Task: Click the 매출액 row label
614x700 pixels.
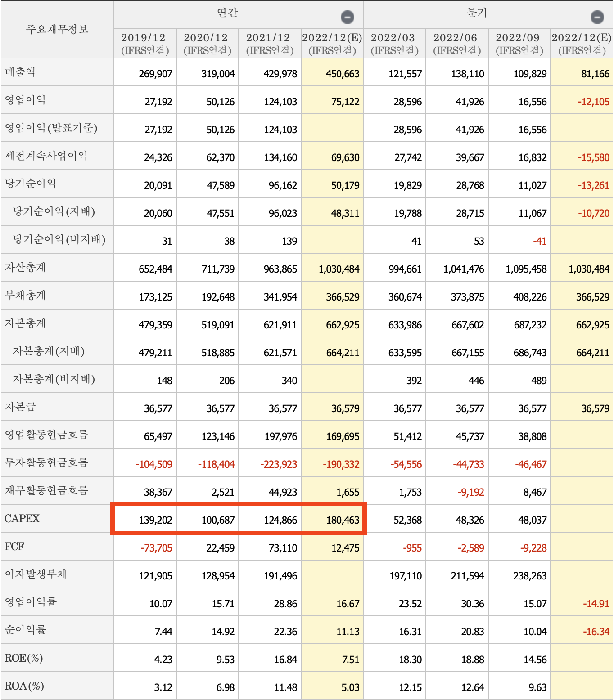Action: (x=20, y=72)
